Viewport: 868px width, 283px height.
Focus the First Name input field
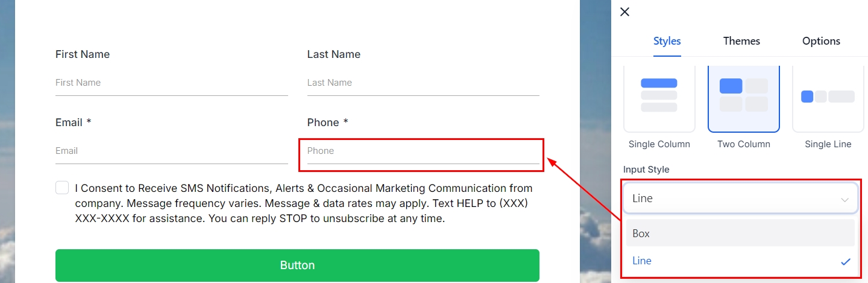coord(171,83)
